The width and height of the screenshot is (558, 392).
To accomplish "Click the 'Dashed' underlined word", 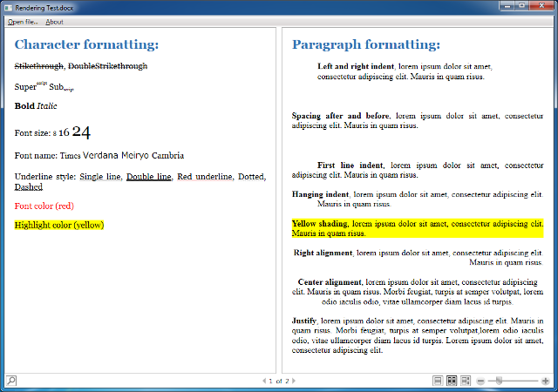I will (29, 186).
